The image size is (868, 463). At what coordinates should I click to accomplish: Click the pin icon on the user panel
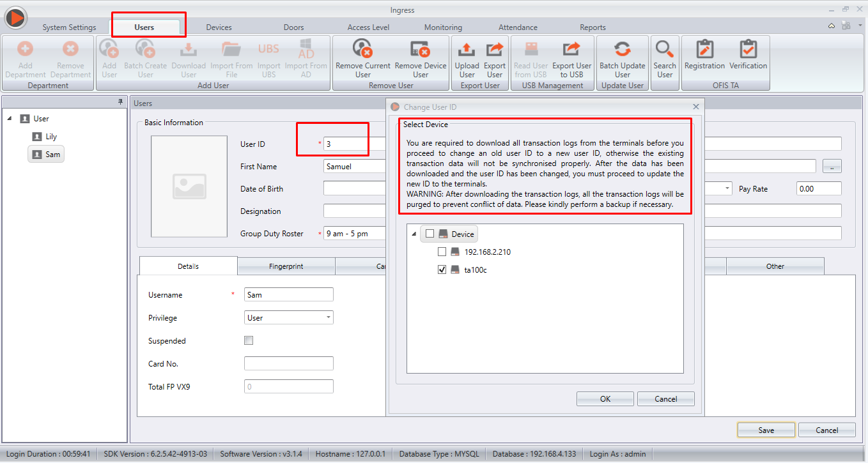[121, 102]
